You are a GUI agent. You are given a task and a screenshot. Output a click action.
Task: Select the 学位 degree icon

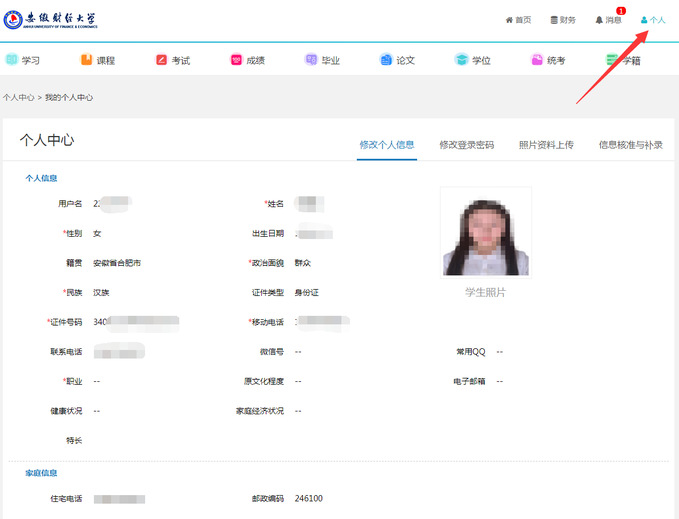click(461, 60)
